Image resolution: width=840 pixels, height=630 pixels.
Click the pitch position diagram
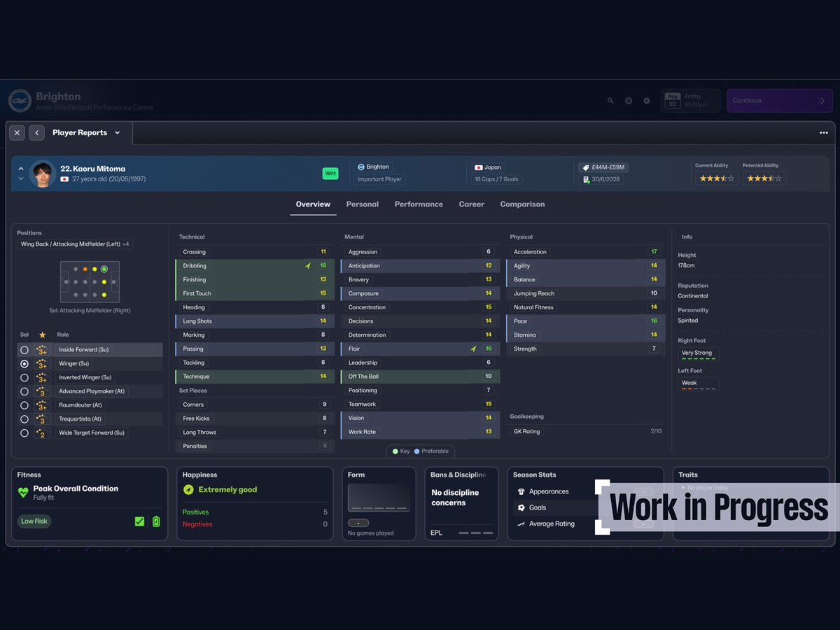coord(90,282)
